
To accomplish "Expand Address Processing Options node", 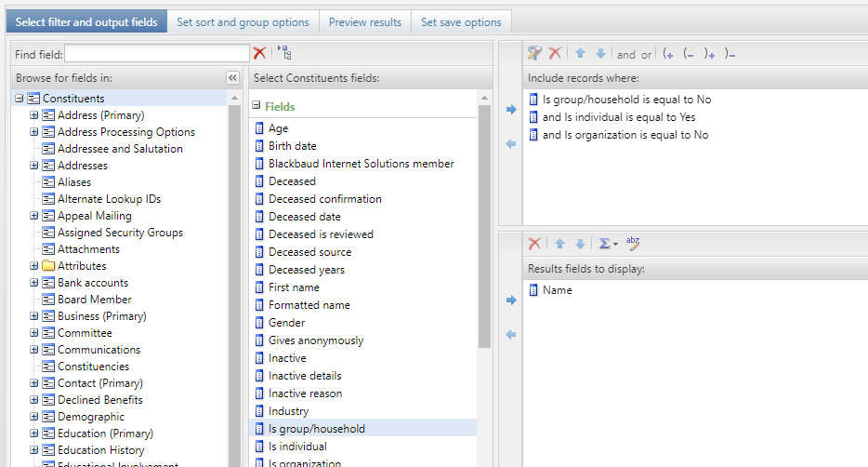I will click(34, 132).
